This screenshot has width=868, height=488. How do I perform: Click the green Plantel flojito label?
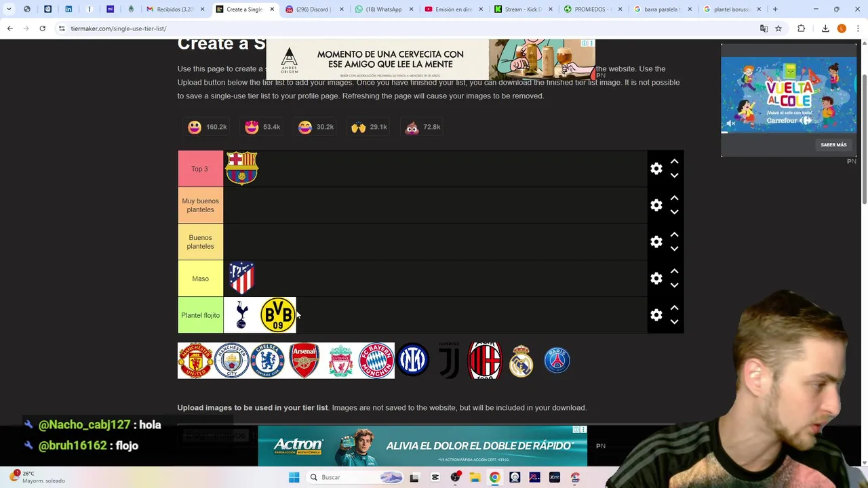[200, 315]
